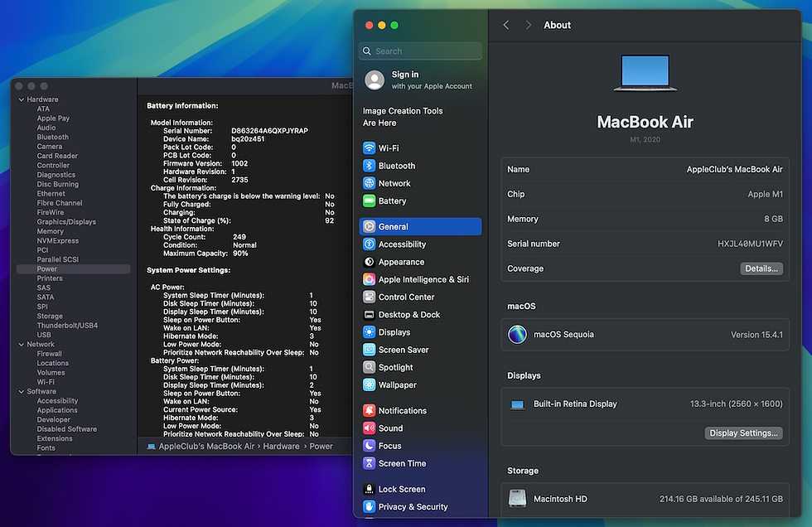Screen dimensions: 812x527
Task: Collapse the Software section in System Information
Action: [x=22, y=391]
